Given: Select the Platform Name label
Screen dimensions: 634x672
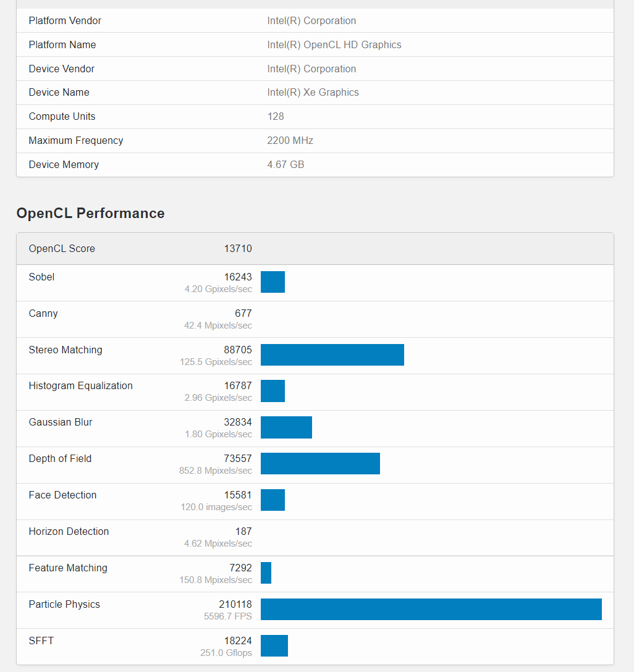Looking at the screenshot, I should (x=62, y=44).
